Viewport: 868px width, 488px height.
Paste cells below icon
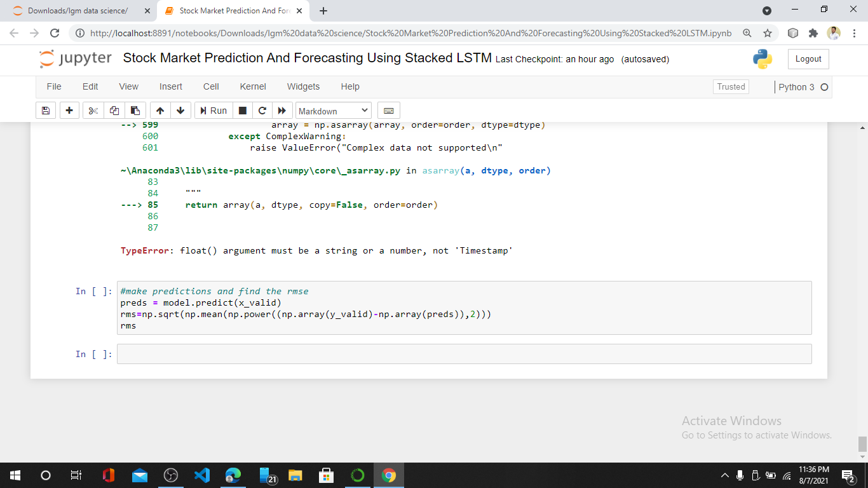point(135,111)
